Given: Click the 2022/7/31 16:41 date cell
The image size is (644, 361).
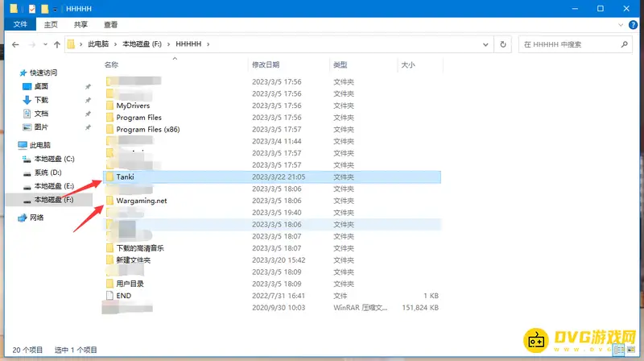Looking at the screenshot, I should point(279,296).
